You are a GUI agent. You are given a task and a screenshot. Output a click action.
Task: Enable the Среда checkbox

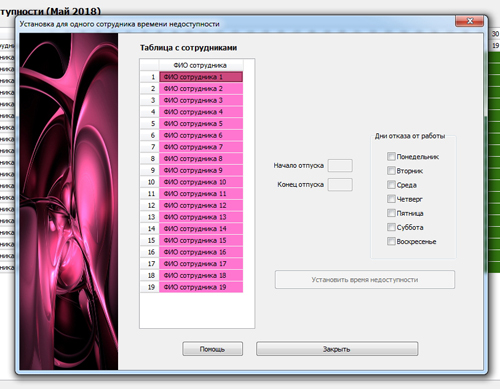point(391,185)
